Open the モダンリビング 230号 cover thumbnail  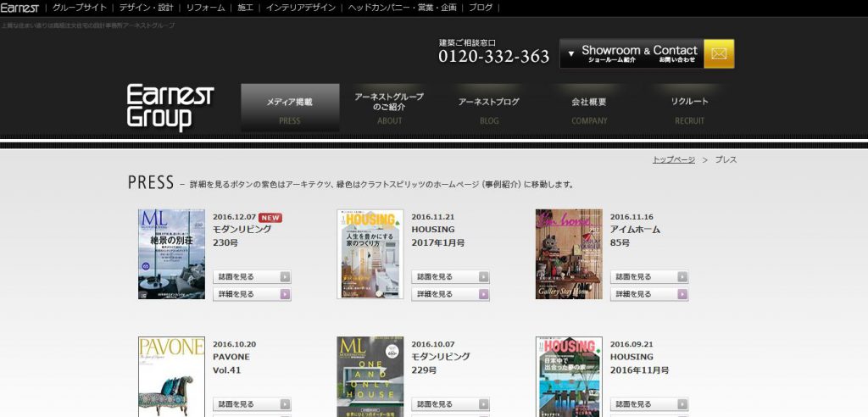[x=171, y=253]
